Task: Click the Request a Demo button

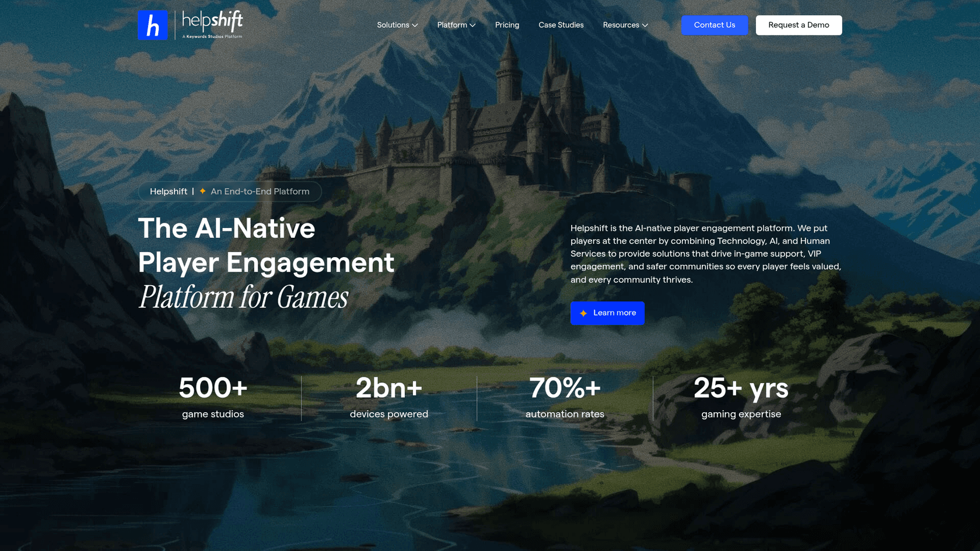Action: [799, 25]
